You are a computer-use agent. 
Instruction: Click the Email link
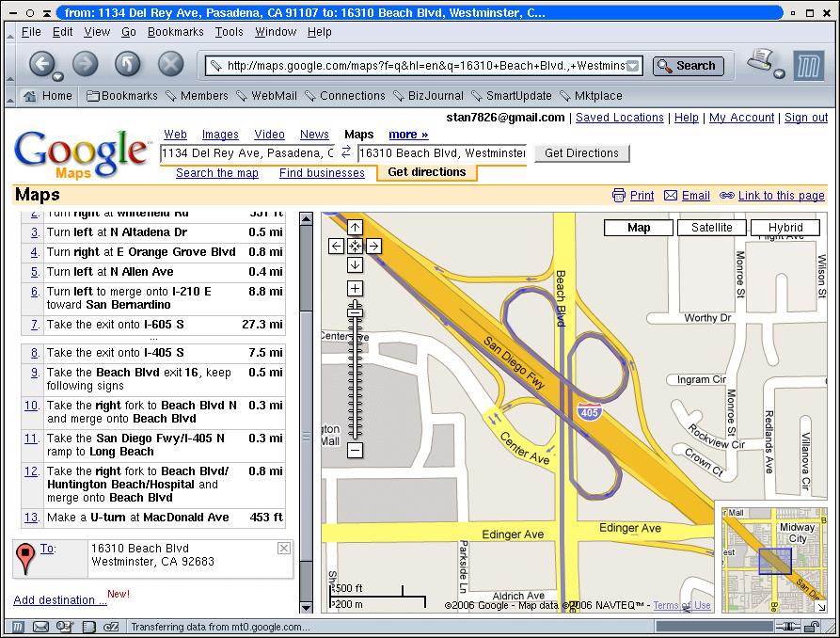[x=696, y=196]
